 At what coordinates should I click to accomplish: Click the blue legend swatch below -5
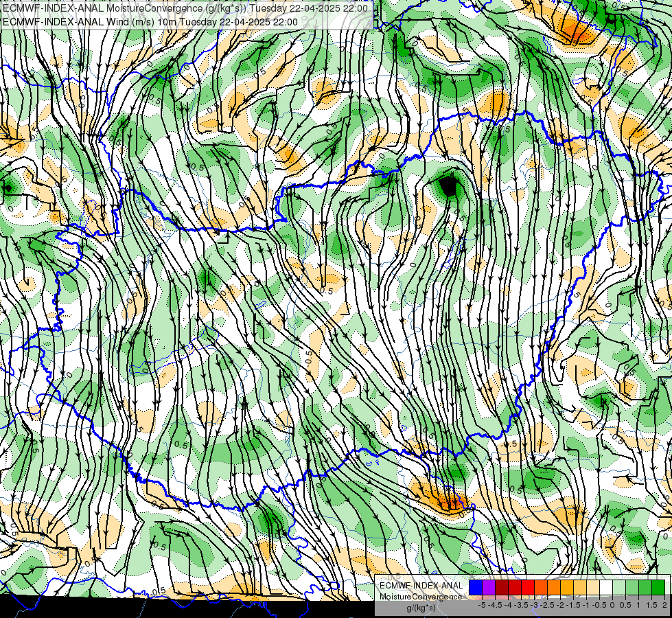click(476, 587)
